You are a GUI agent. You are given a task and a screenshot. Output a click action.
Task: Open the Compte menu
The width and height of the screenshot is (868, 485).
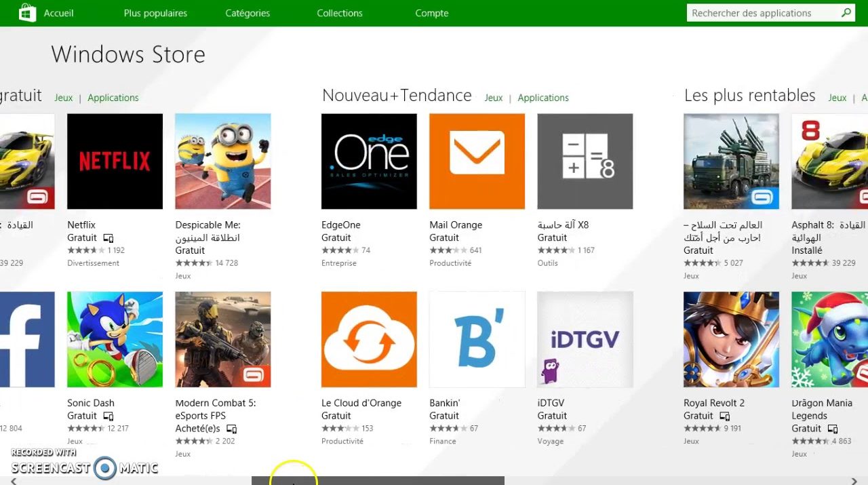point(432,13)
